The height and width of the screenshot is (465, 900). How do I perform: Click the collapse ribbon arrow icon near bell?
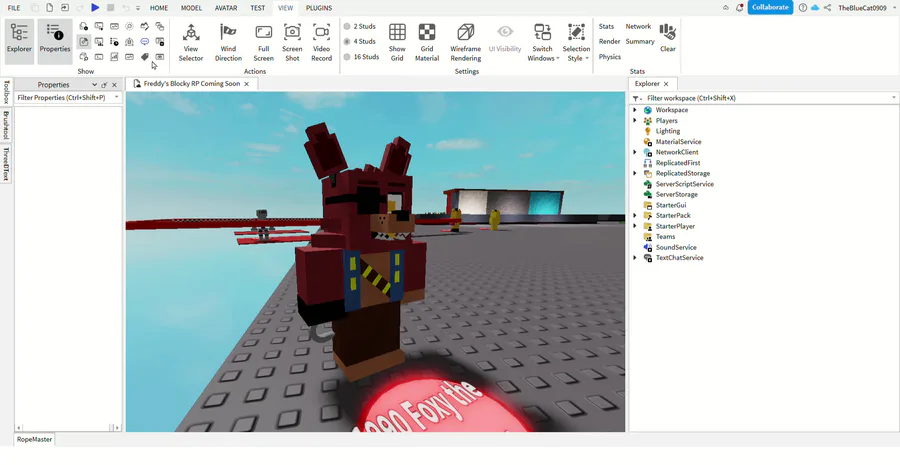coord(726,7)
